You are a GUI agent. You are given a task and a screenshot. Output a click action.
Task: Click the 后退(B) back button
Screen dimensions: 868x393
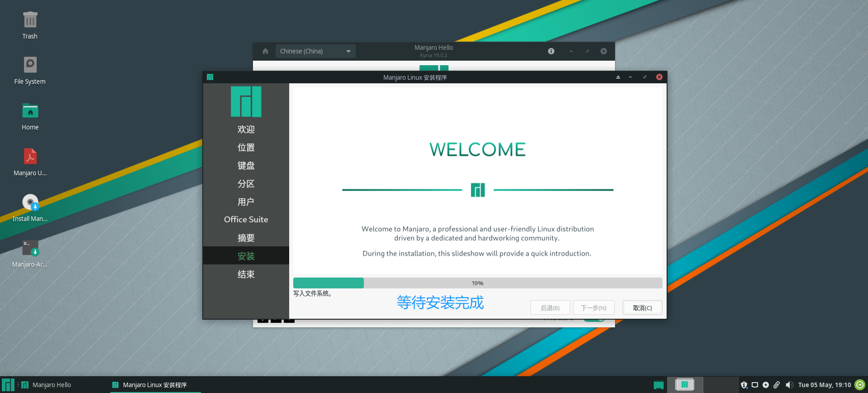click(550, 307)
